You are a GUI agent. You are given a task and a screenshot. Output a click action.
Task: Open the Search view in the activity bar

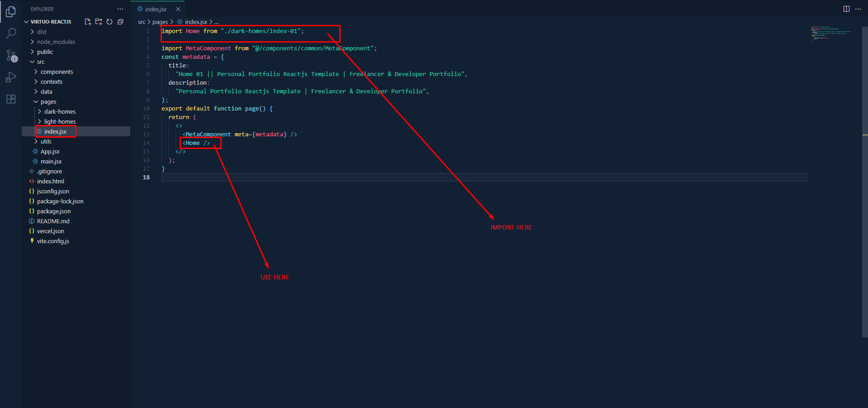[x=11, y=34]
